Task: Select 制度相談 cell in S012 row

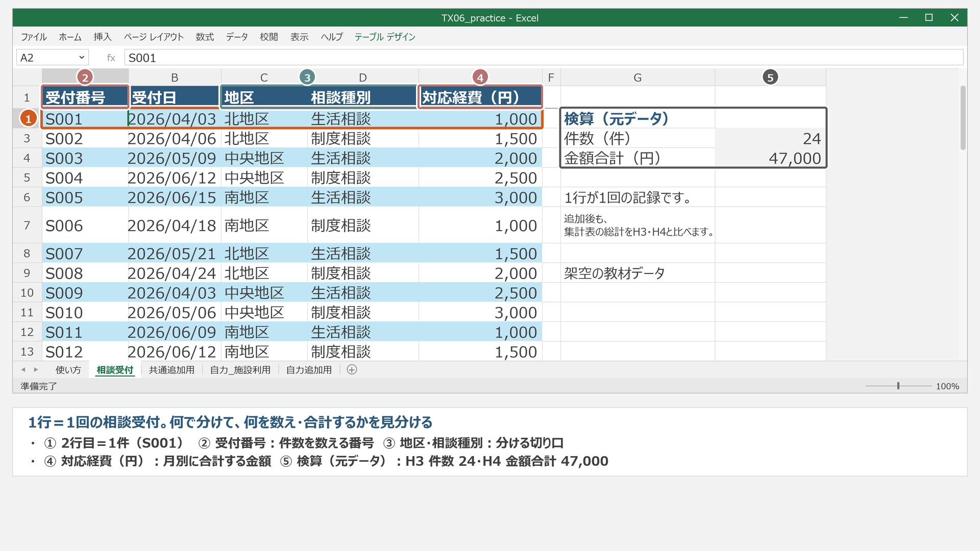Action: [x=363, y=352]
